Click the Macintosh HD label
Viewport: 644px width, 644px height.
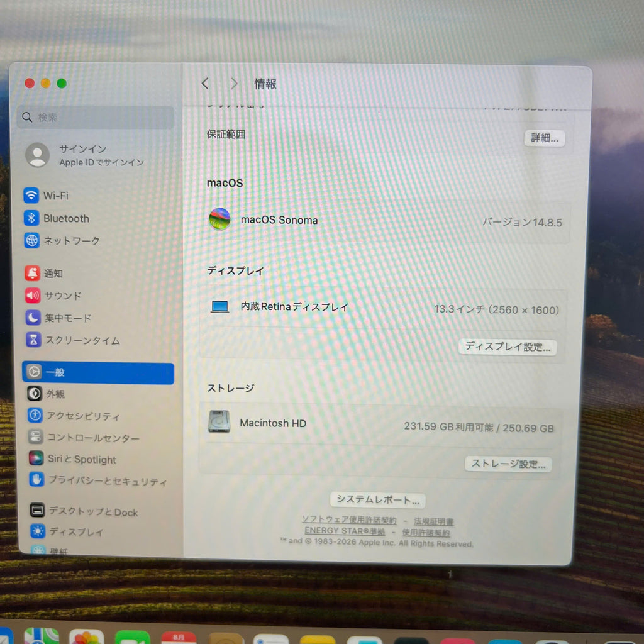tap(273, 423)
